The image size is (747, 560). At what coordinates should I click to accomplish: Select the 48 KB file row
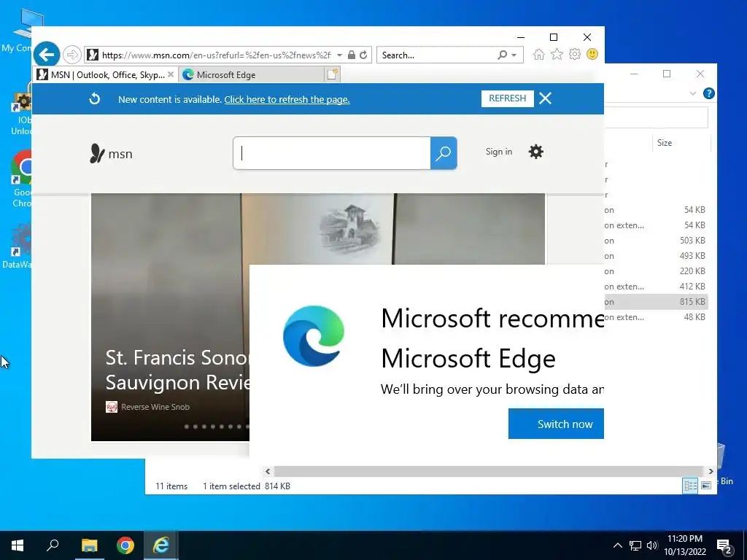(x=656, y=316)
